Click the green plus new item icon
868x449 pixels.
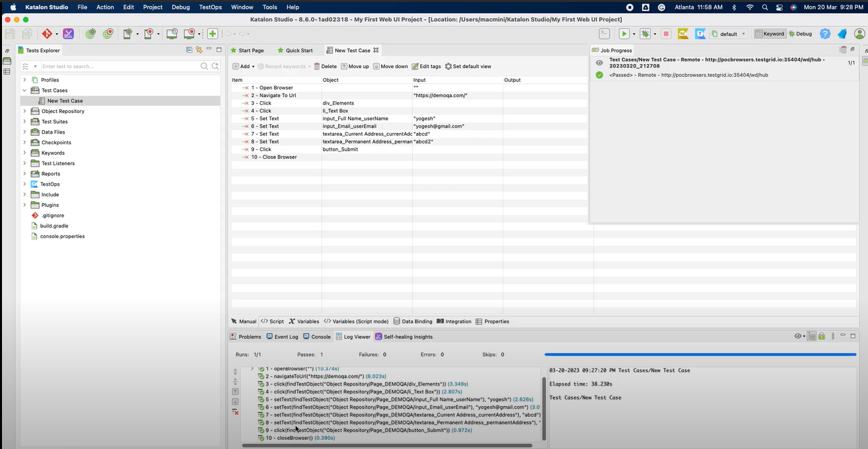point(212,34)
